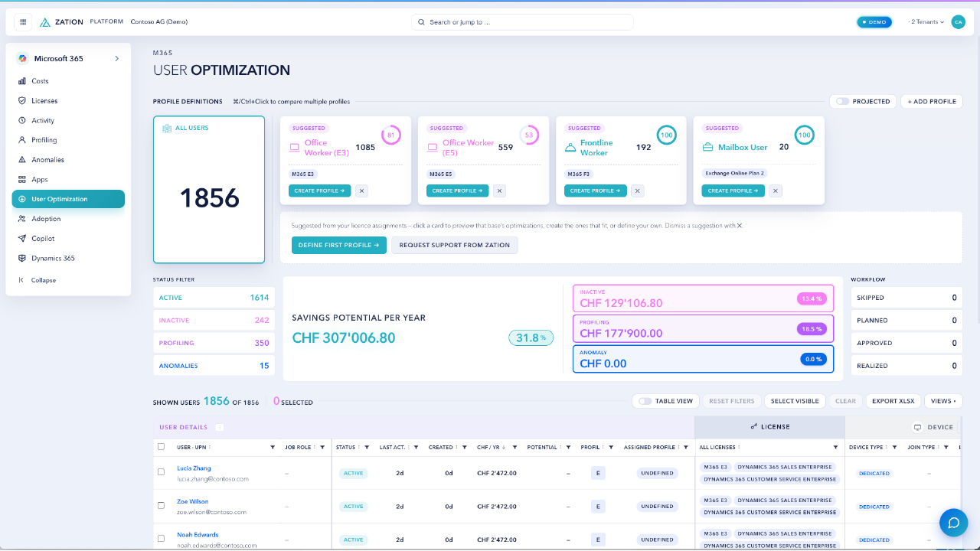The image size is (980, 551).
Task: Toggle the PROJECTED switch
Action: pyautogui.click(x=842, y=101)
